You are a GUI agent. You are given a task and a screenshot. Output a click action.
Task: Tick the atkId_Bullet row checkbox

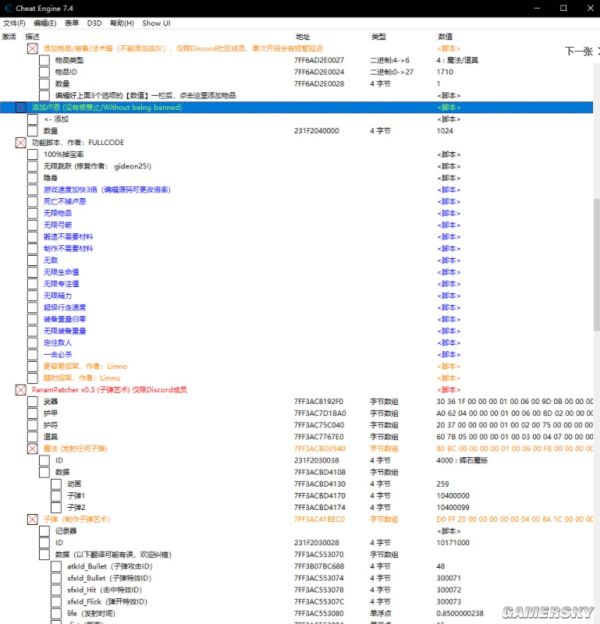pos(56,566)
